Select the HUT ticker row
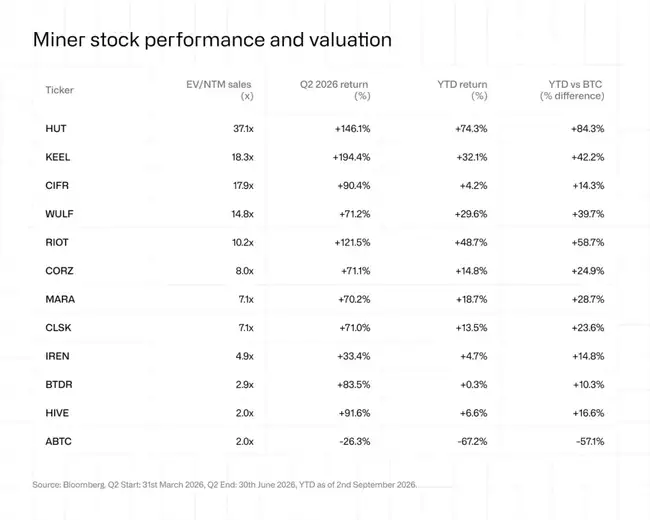650x520 pixels. tap(325, 129)
